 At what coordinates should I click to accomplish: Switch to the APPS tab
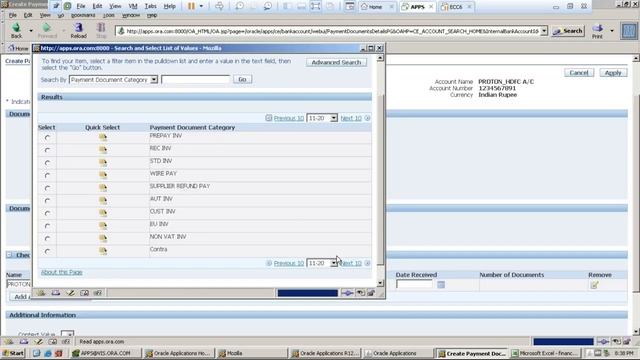coord(417,7)
